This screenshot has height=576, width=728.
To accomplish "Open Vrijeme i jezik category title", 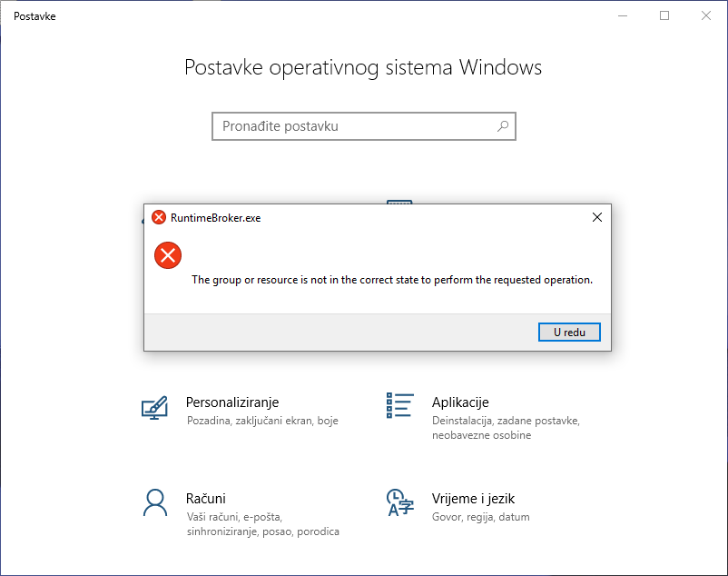I will tap(473, 498).
